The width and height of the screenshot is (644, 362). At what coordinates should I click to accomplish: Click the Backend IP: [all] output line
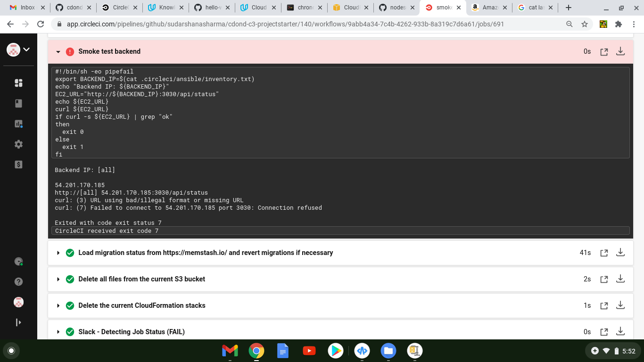click(x=85, y=170)
